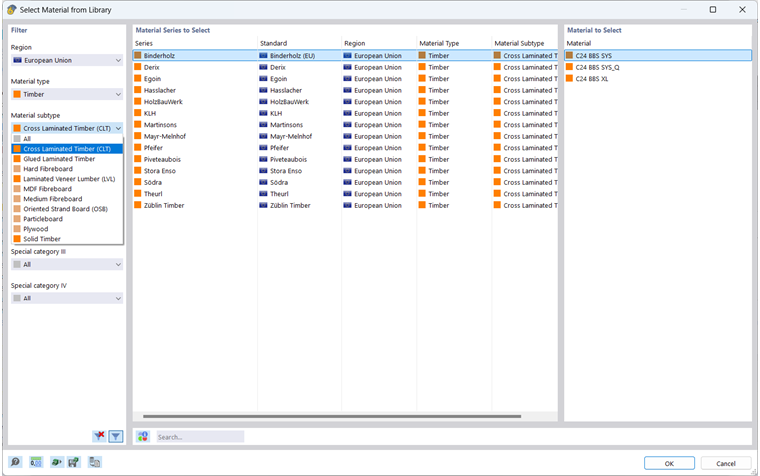
Task: Choose Glued Laminated Timber option
Action: pyautogui.click(x=67, y=159)
